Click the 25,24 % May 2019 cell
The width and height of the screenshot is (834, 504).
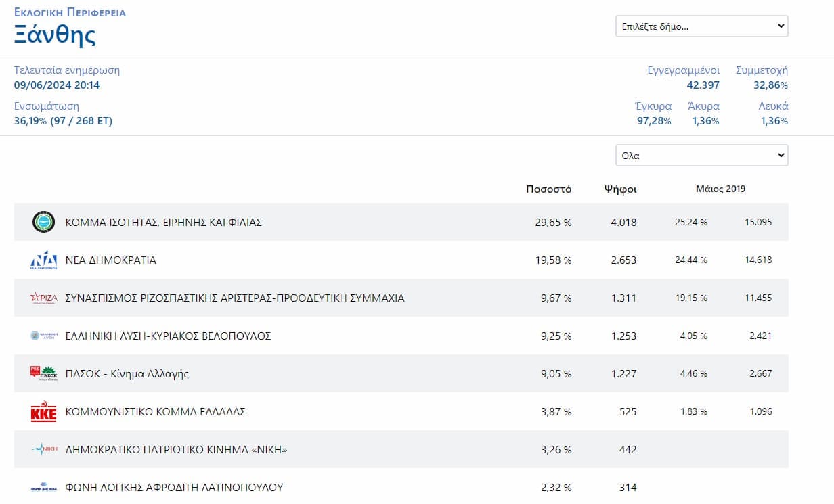tap(691, 222)
